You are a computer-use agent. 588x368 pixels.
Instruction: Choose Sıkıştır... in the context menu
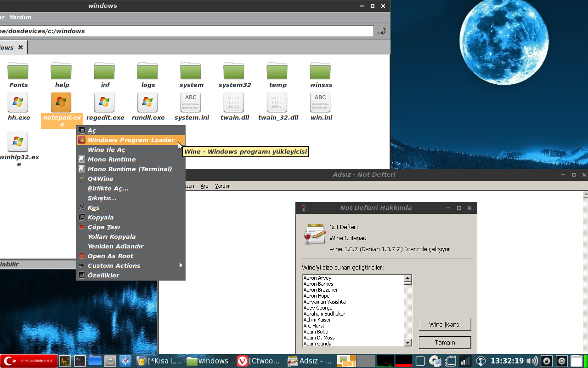tap(131, 198)
